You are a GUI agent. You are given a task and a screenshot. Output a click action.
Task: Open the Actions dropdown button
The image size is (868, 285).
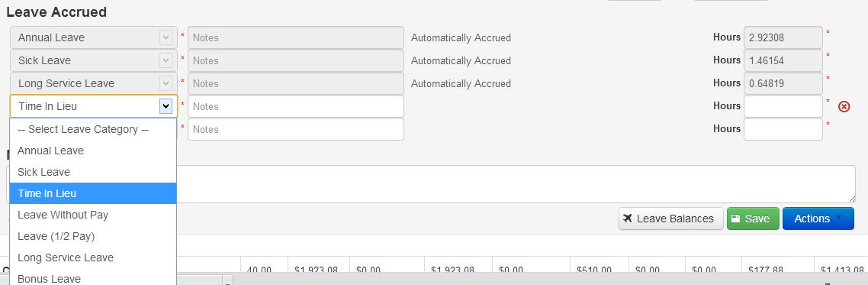tap(818, 219)
